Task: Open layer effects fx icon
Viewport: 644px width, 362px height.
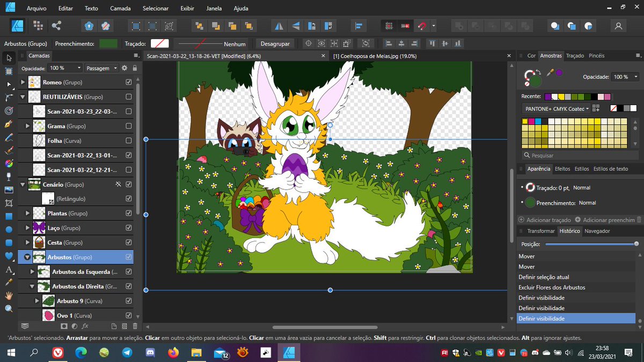Action: 85,326
